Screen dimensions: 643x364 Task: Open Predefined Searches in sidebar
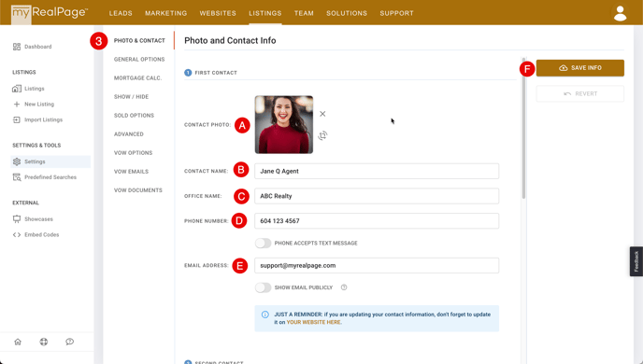click(x=50, y=177)
